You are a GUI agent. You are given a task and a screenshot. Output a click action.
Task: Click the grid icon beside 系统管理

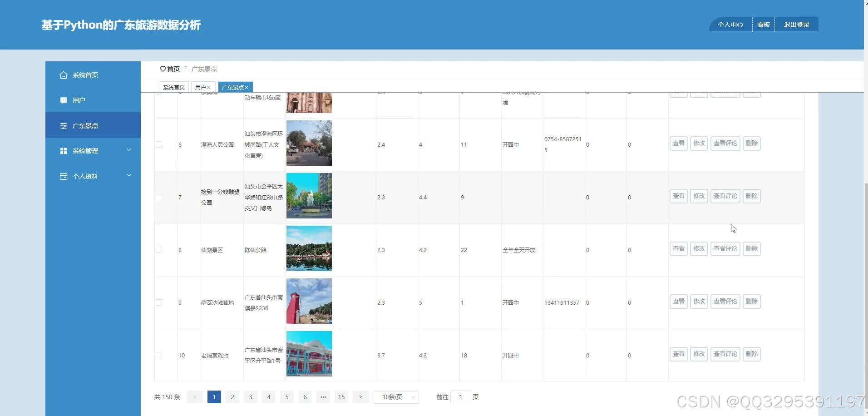[64, 151]
